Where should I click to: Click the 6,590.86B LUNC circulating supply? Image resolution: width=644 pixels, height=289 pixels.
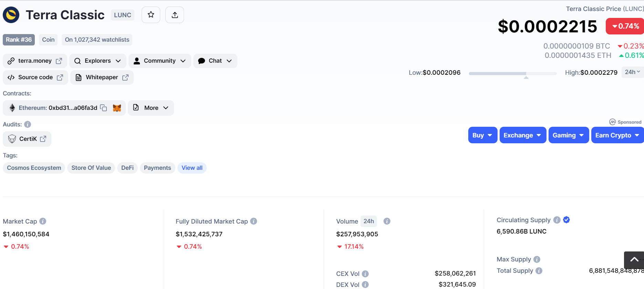[x=522, y=231]
